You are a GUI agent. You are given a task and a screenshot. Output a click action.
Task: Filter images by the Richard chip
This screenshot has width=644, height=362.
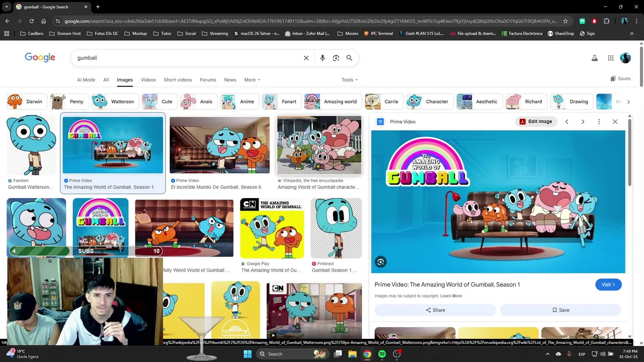pos(525,102)
